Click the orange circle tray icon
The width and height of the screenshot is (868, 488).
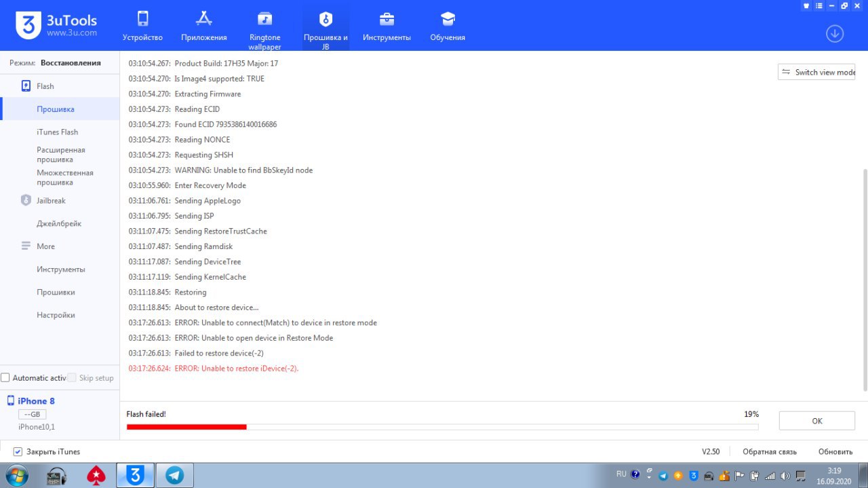click(678, 476)
